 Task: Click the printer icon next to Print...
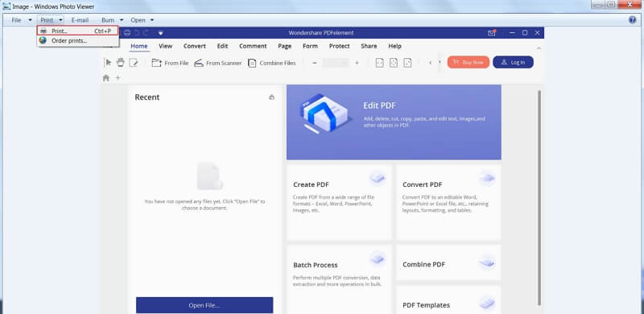[43, 31]
